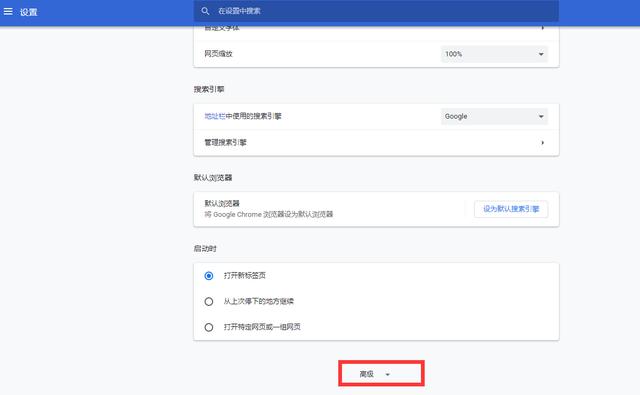Image resolution: width=640 pixels, height=395 pixels.
Task: Select the 打开特定网页或一组网页 radio button
Action: click(209, 327)
